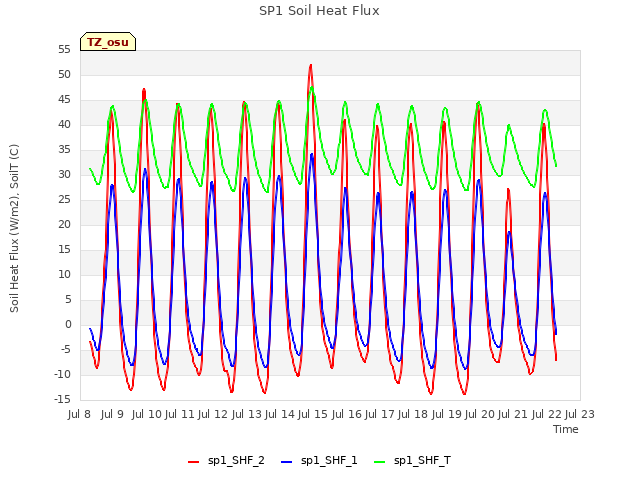This screenshot has height=480, width=640.
Task: Click the Jul 9 x-axis tick label
Action: pos(112,414)
